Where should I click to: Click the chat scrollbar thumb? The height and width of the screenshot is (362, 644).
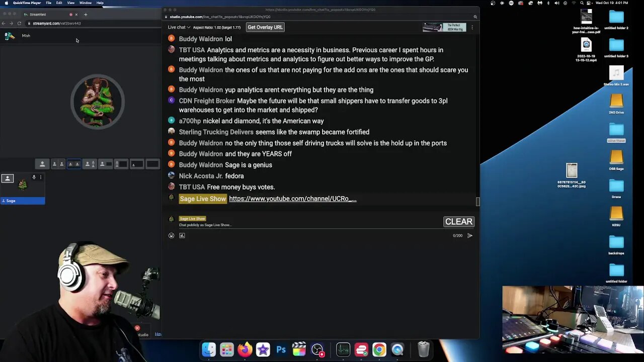(x=478, y=202)
